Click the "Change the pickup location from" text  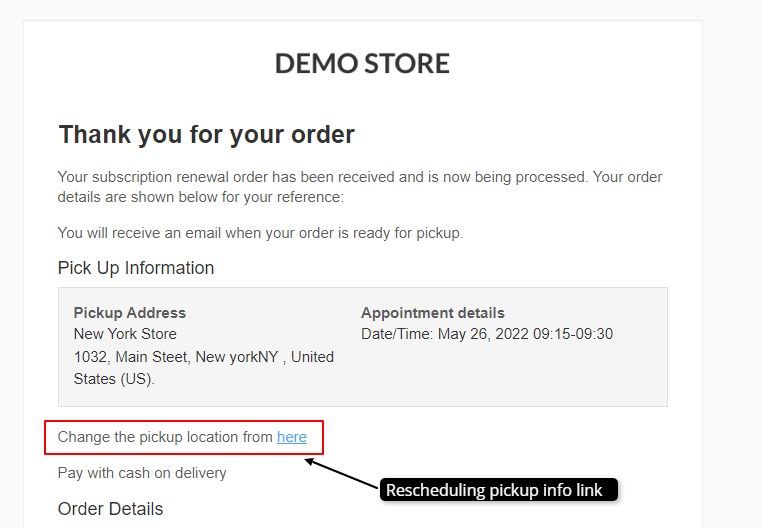pyautogui.click(x=165, y=437)
